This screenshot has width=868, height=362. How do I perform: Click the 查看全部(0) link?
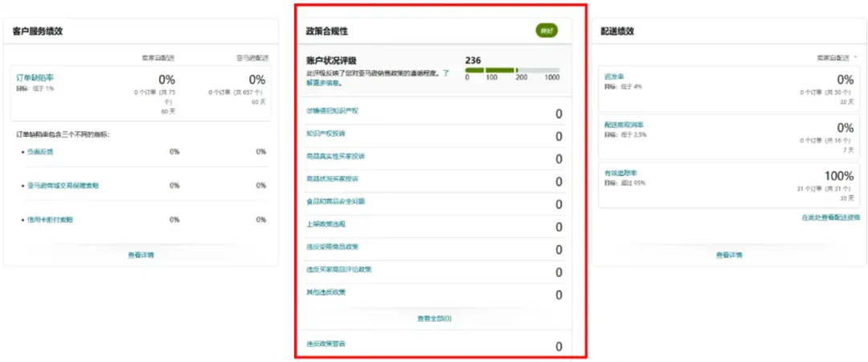coord(435,319)
